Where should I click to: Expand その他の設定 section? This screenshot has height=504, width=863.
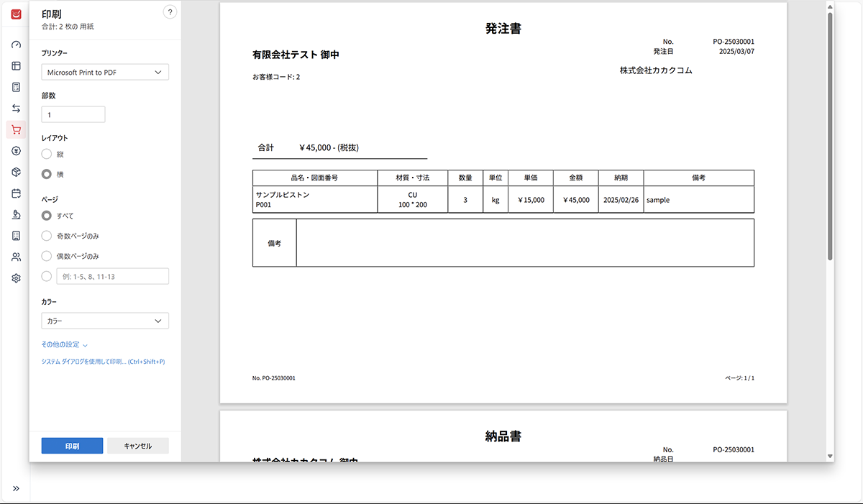65,345
